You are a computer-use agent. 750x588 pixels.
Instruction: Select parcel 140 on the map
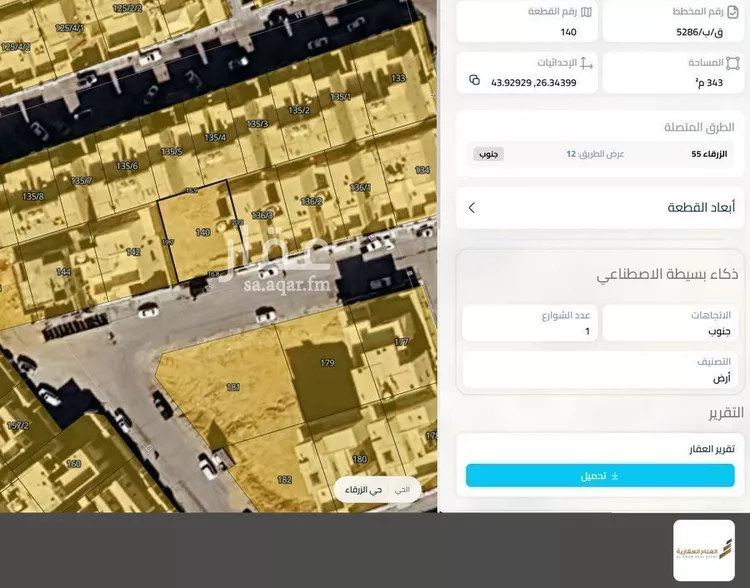pyautogui.click(x=202, y=232)
